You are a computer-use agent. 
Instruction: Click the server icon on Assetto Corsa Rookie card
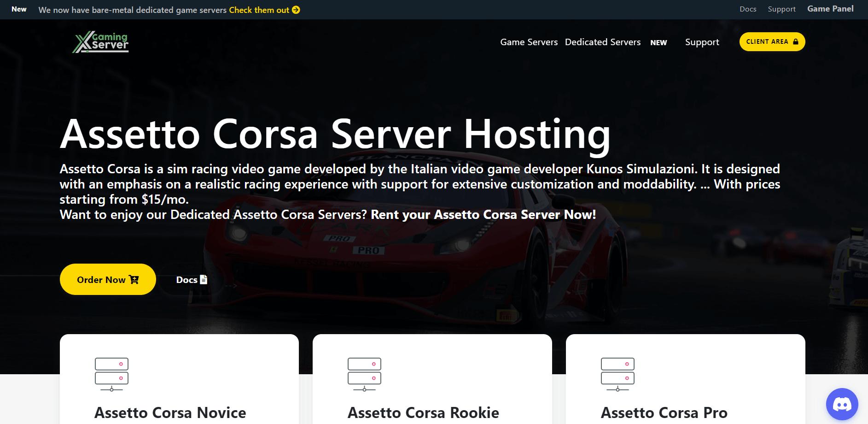coord(364,375)
